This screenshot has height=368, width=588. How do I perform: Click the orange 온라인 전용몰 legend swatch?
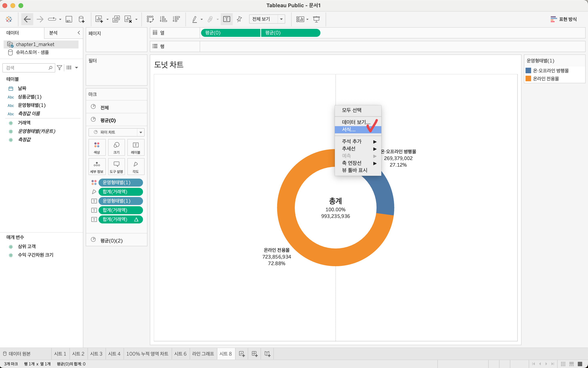(528, 79)
